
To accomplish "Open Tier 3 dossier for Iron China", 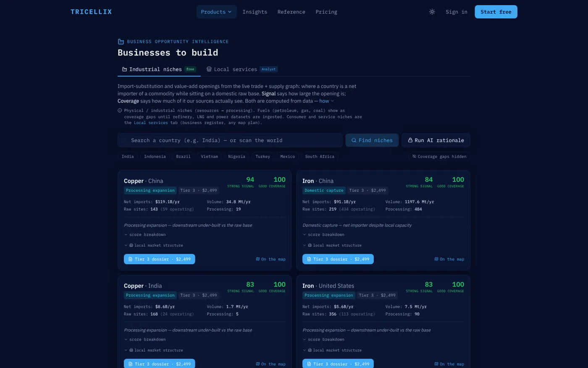I will coord(338,259).
